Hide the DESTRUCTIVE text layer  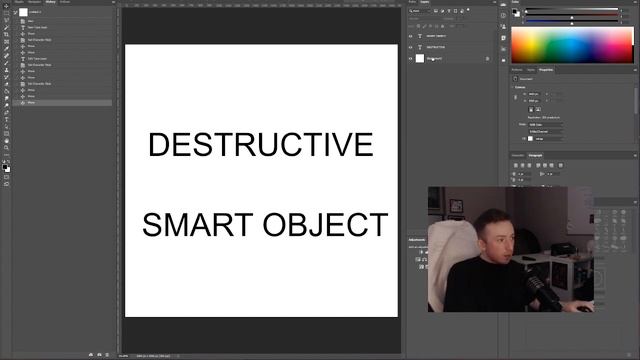(x=411, y=47)
